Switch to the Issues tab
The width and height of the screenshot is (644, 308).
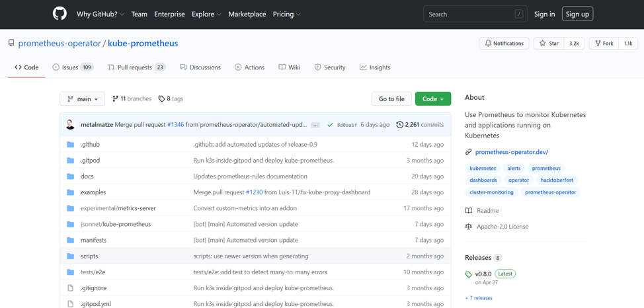73,67
